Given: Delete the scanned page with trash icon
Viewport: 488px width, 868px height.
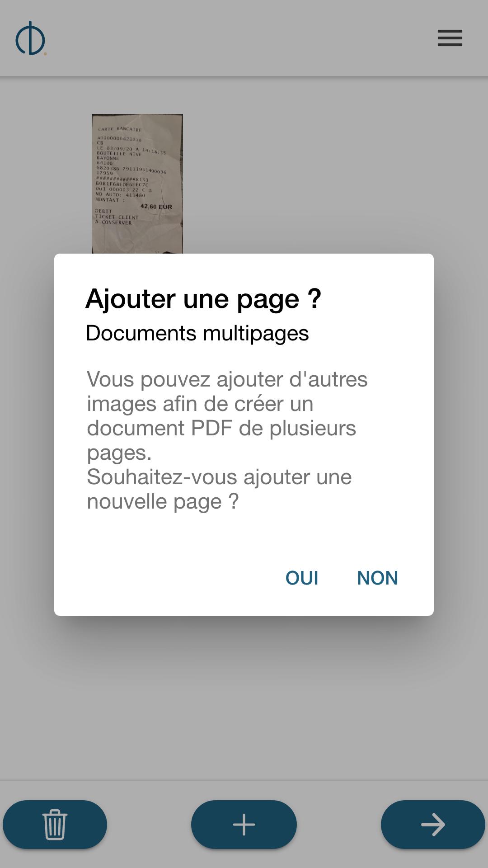Looking at the screenshot, I should pyautogui.click(x=55, y=825).
